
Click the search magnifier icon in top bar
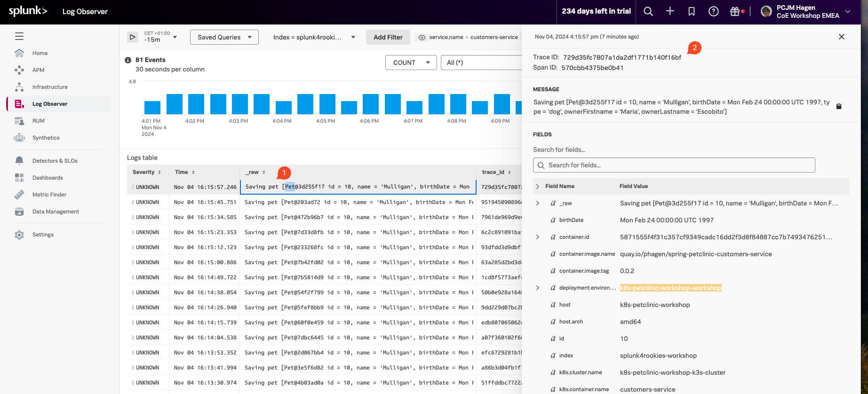(x=648, y=11)
